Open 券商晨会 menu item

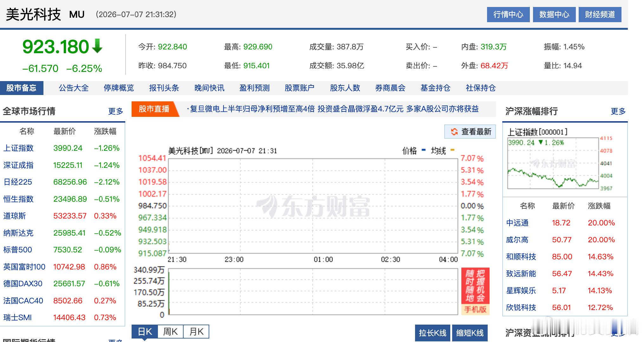(390, 88)
